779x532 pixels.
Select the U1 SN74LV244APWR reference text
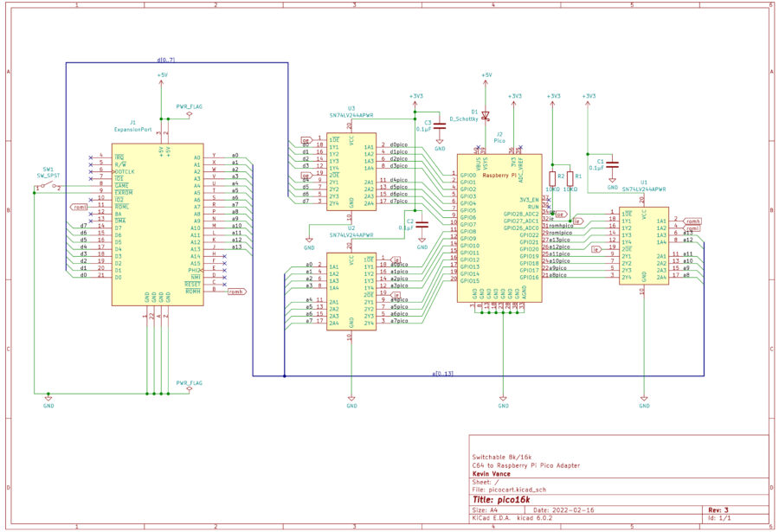(644, 186)
